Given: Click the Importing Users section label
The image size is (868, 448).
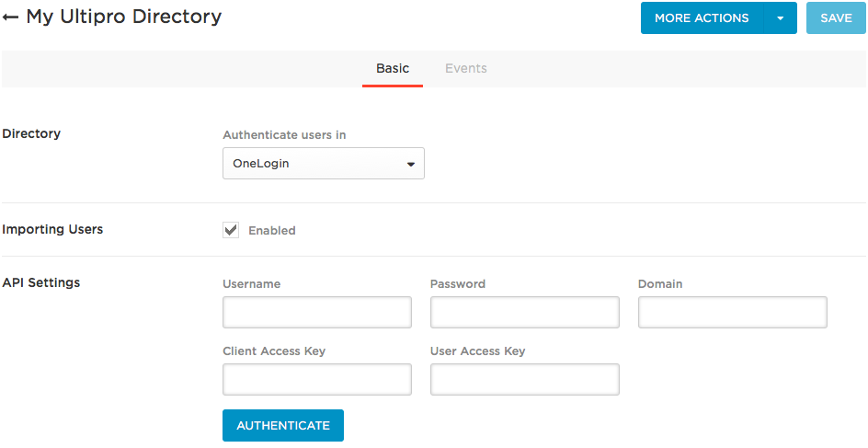Looking at the screenshot, I should click(52, 229).
